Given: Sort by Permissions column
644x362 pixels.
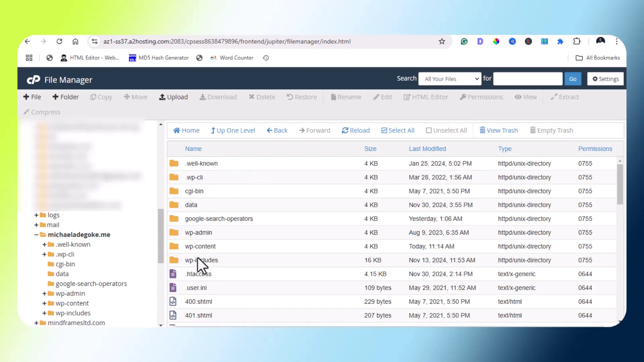Looking at the screenshot, I should 595,149.
